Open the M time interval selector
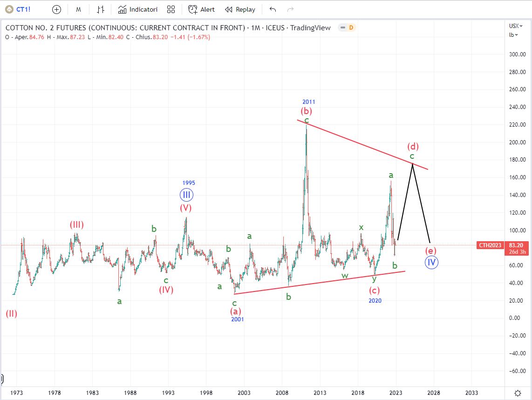The width and height of the screenshot is (532, 400). (78, 9)
